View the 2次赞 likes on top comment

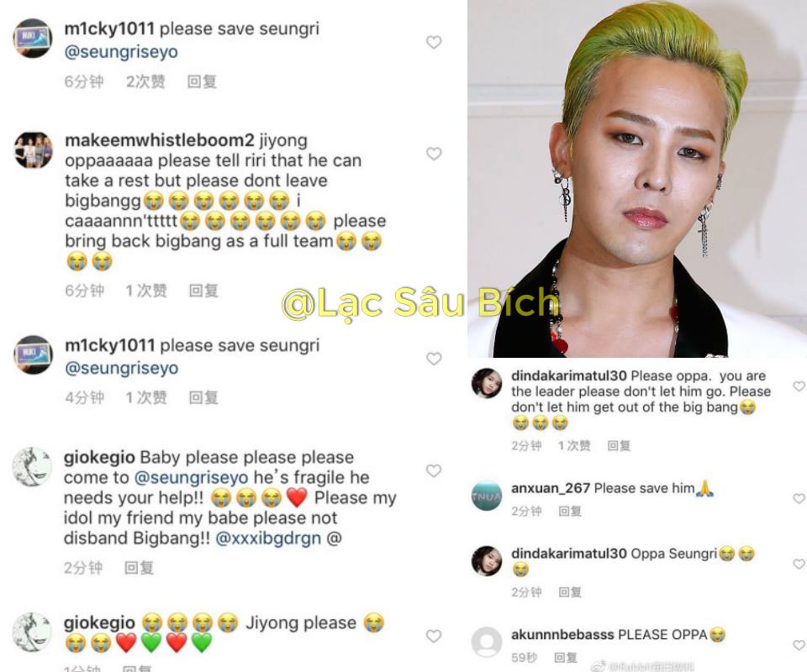pyautogui.click(x=145, y=81)
